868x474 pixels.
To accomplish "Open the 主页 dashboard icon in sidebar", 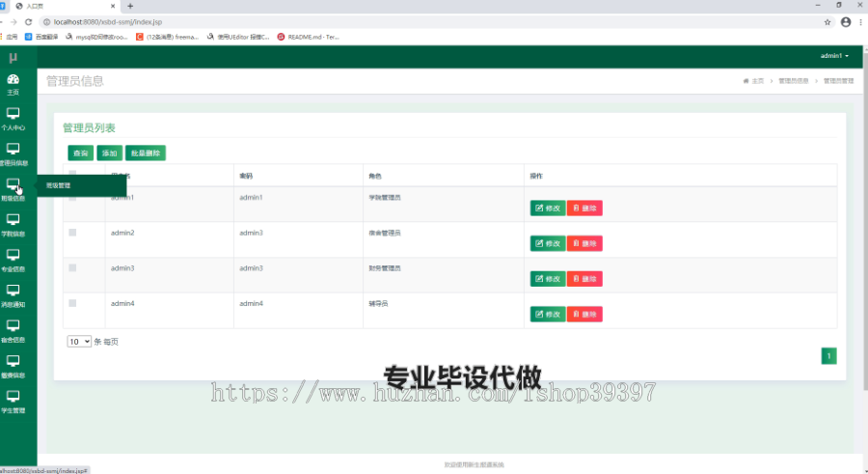I will (x=14, y=84).
